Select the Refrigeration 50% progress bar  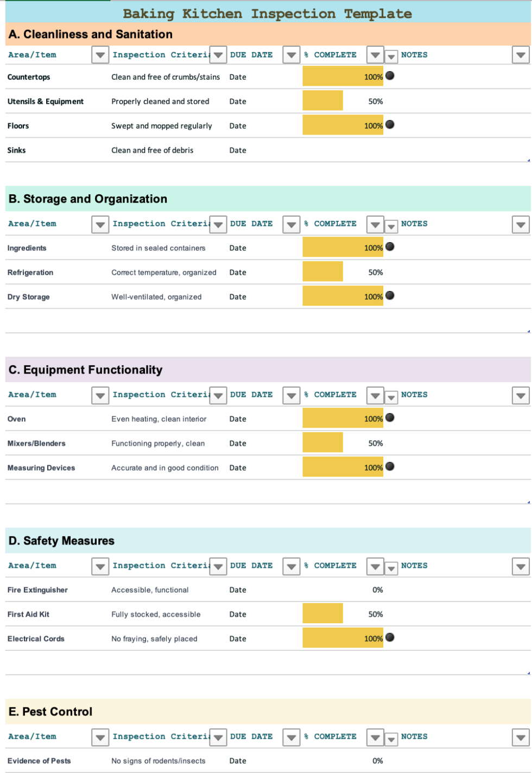tap(323, 272)
